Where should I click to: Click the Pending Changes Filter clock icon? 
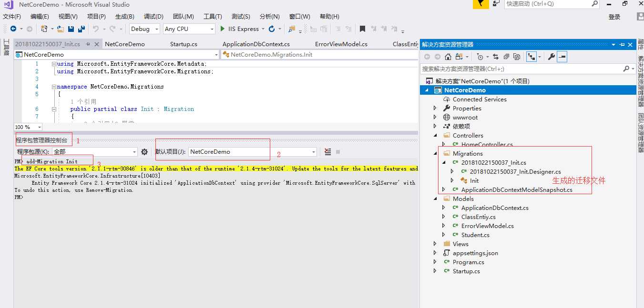click(480, 57)
